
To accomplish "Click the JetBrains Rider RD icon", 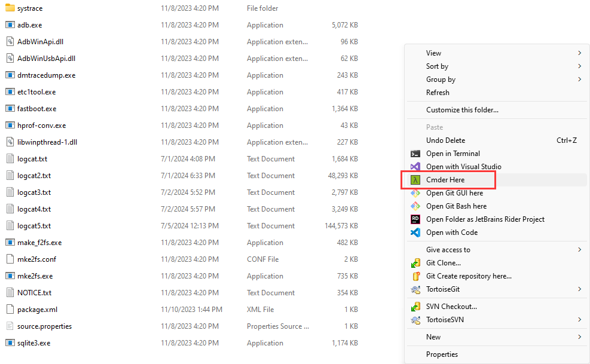I will point(415,219).
